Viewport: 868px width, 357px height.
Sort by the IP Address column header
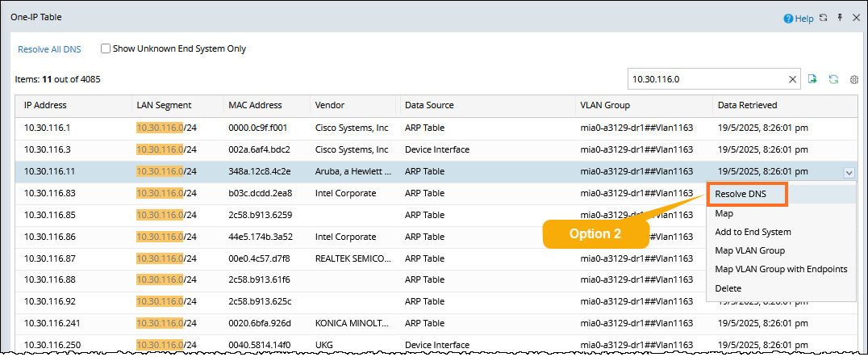(45, 105)
